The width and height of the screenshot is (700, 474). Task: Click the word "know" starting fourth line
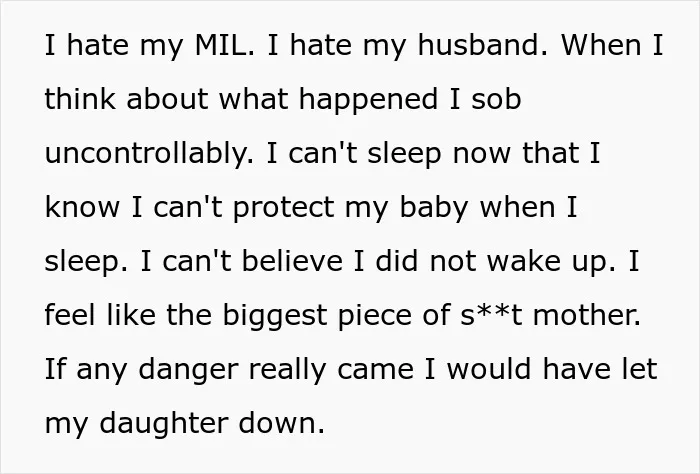coord(82,207)
